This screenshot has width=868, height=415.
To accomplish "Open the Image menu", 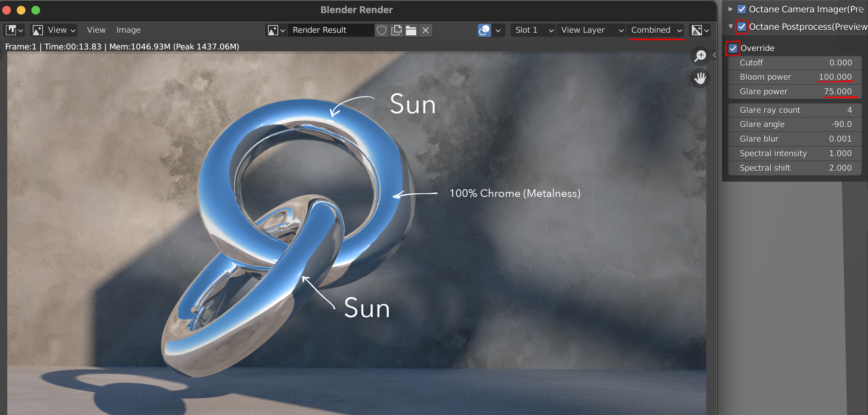I will pyautogui.click(x=128, y=30).
